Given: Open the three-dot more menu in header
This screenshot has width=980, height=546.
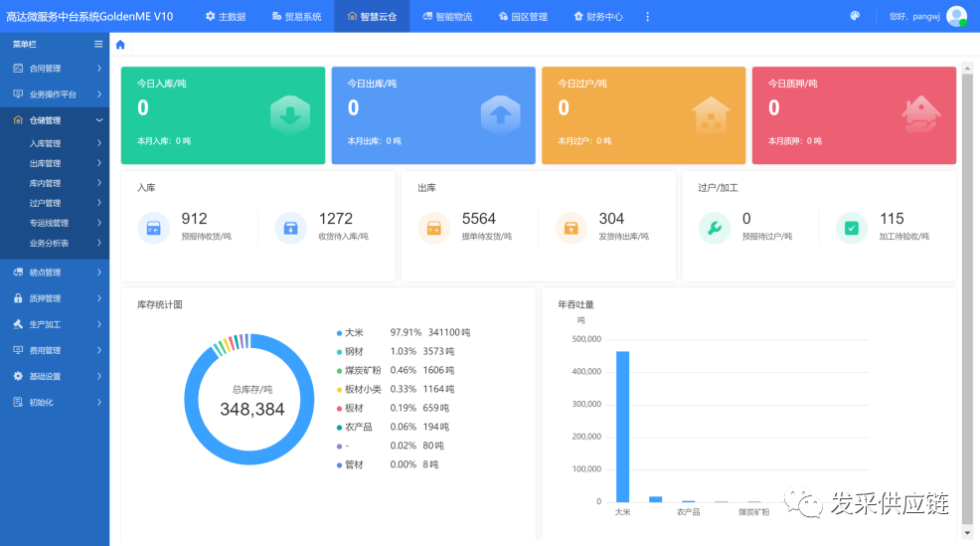Looking at the screenshot, I should (647, 16).
